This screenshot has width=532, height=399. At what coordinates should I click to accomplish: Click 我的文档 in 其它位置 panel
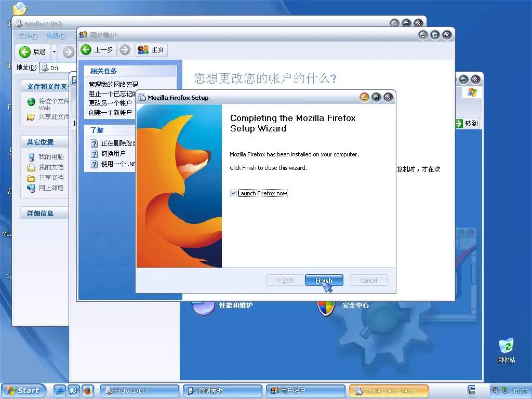[51, 167]
